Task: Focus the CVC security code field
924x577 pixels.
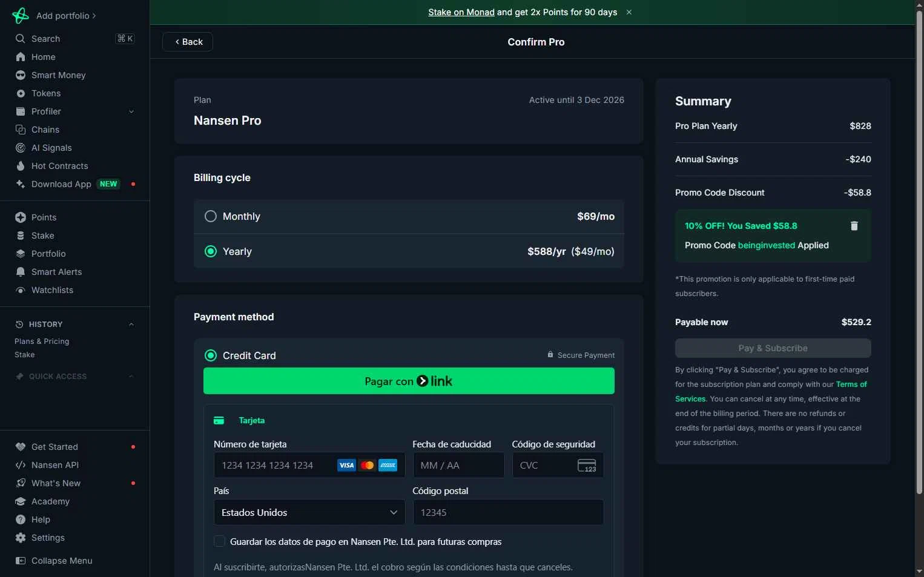Action: click(558, 465)
